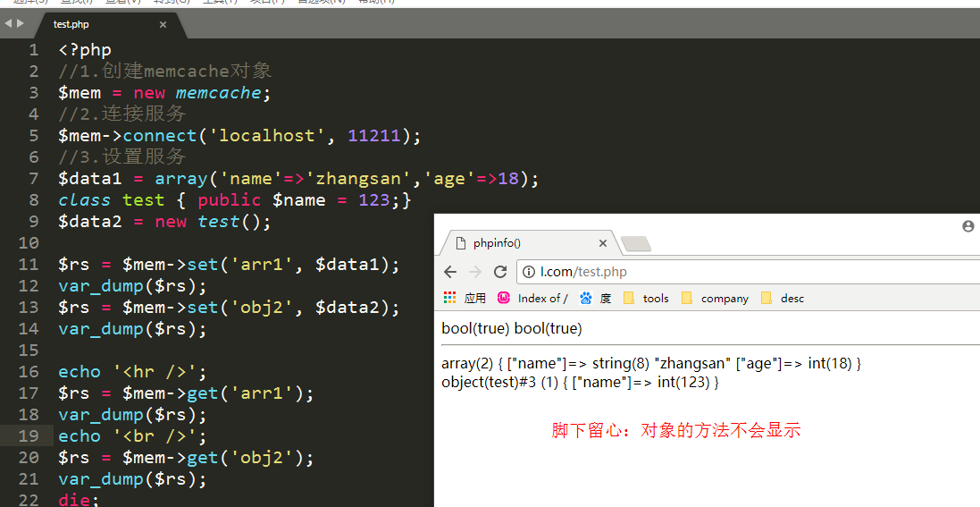980x507 pixels.
Task: Expand the tools bookmark folder
Action: 646,298
